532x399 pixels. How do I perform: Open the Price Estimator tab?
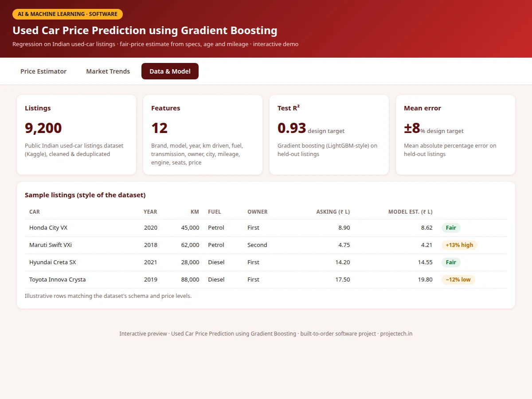(x=43, y=71)
